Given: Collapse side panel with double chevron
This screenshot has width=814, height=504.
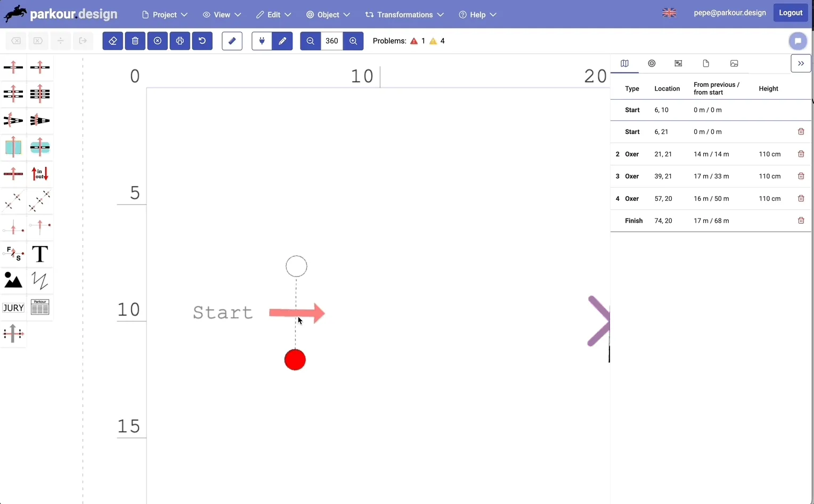Looking at the screenshot, I should pyautogui.click(x=801, y=63).
